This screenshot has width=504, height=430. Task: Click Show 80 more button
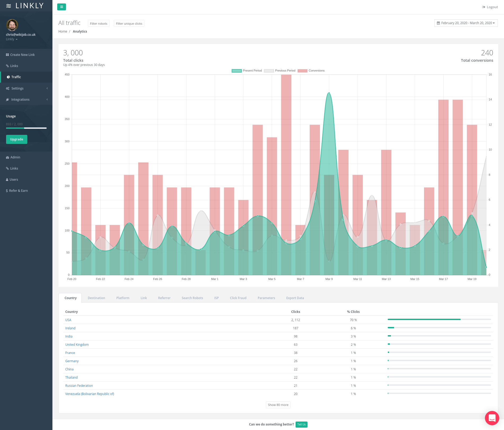278,405
